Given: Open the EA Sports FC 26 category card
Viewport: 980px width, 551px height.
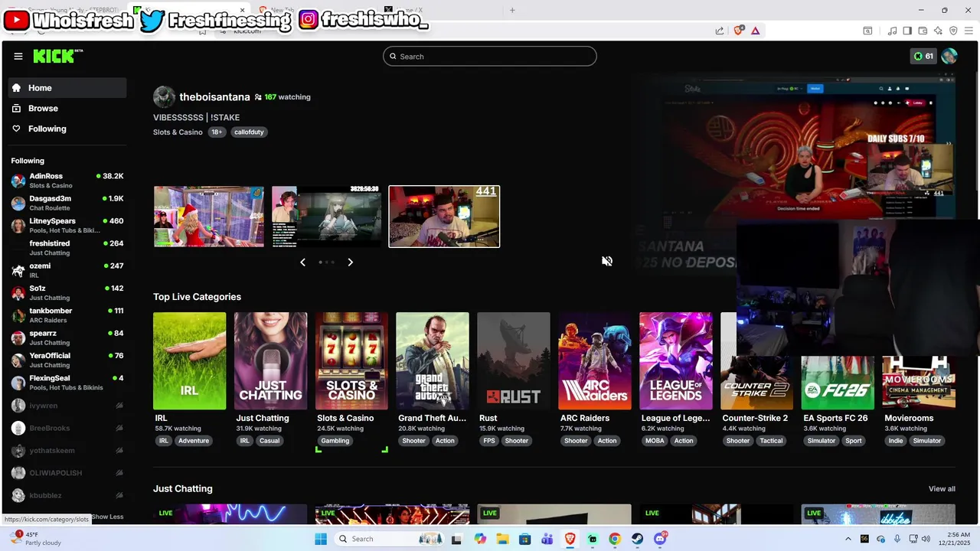Looking at the screenshot, I should pyautogui.click(x=838, y=383).
